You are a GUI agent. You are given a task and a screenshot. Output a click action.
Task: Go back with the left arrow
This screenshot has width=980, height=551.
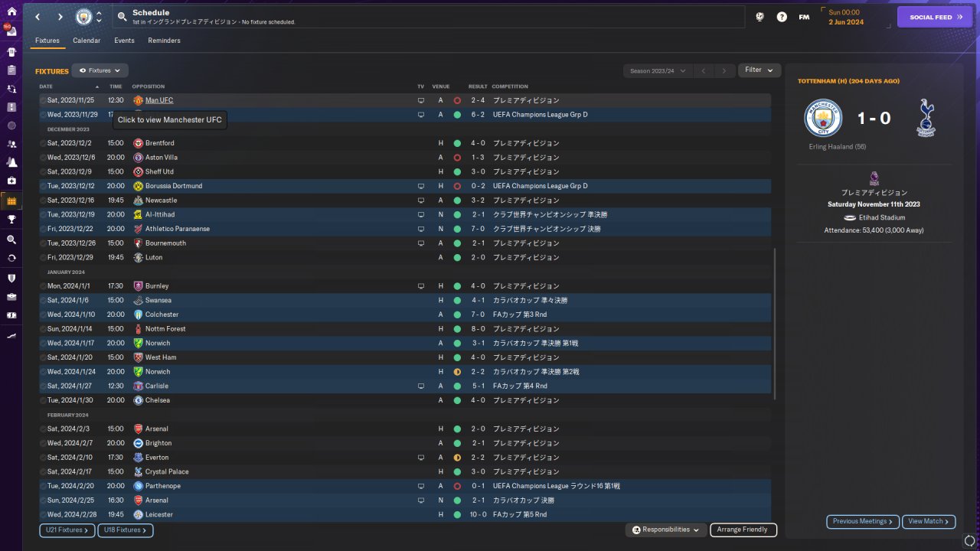38,17
